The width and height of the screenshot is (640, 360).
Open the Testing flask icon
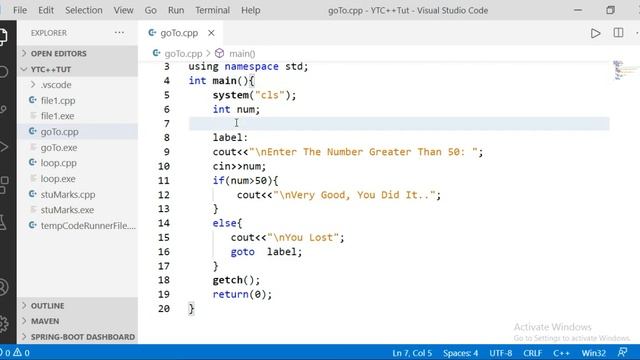point(2,223)
